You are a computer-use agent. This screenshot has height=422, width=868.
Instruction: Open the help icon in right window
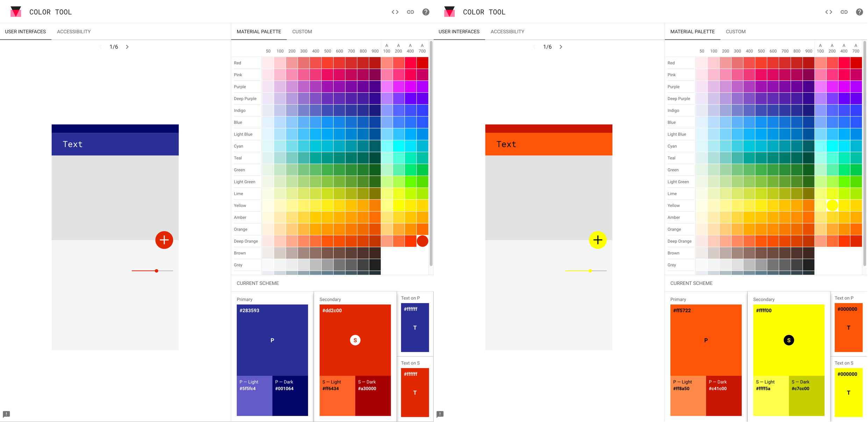860,12
